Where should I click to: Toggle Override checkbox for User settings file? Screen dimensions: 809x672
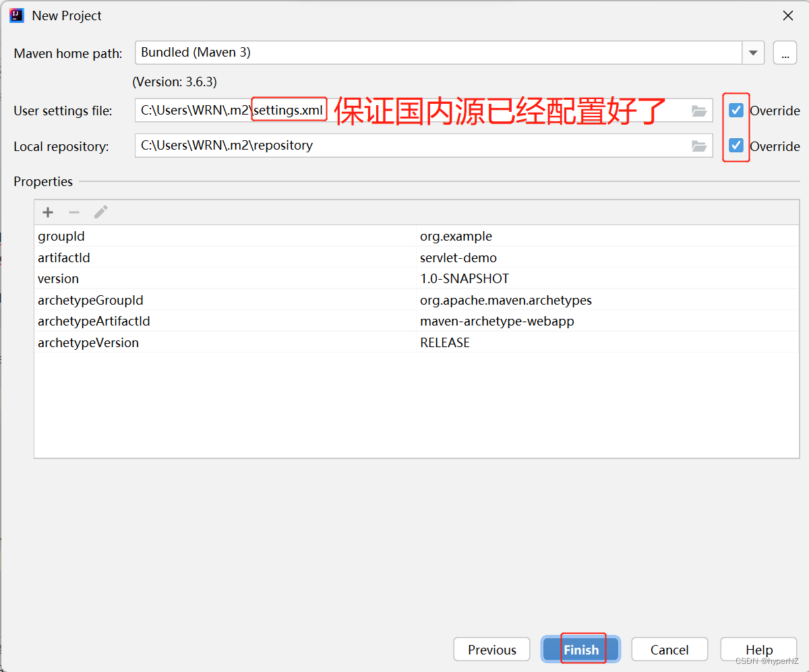pos(736,110)
